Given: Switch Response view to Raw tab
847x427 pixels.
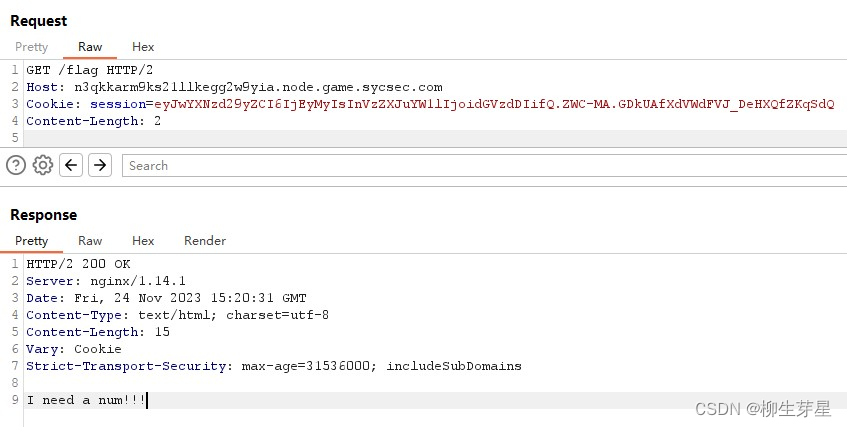Looking at the screenshot, I should coord(90,241).
